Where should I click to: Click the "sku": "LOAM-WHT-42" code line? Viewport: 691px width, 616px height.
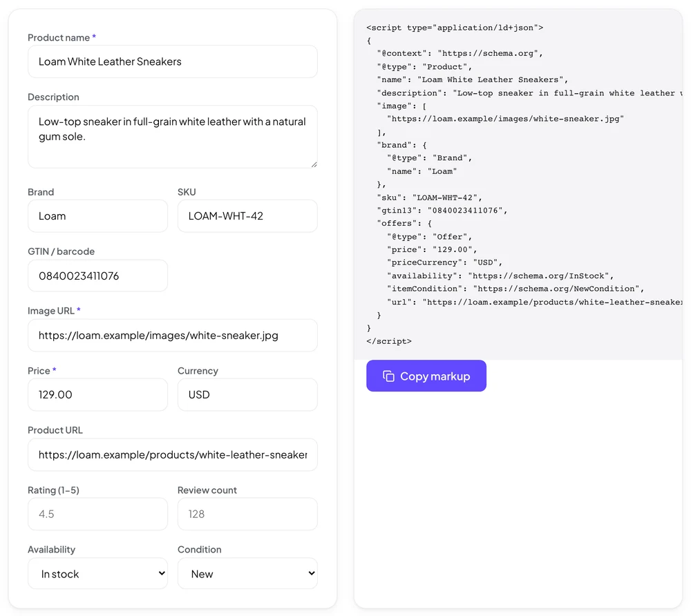(x=429, y=198)
